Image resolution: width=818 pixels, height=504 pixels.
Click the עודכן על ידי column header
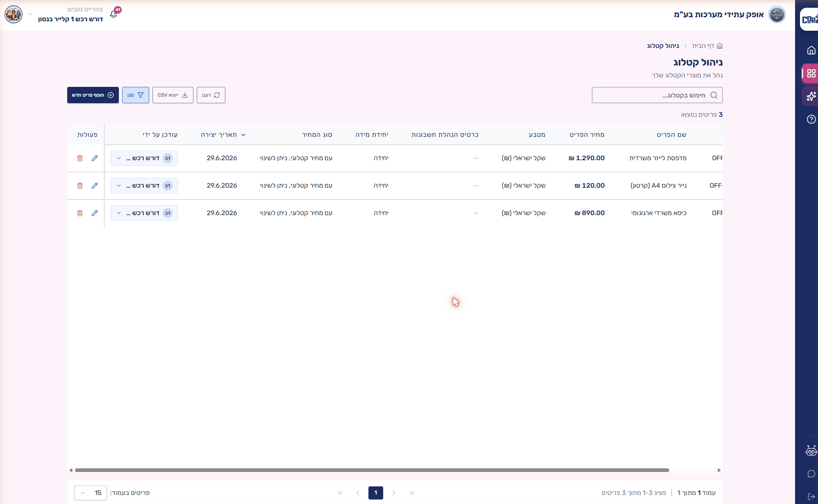point(160,135)
